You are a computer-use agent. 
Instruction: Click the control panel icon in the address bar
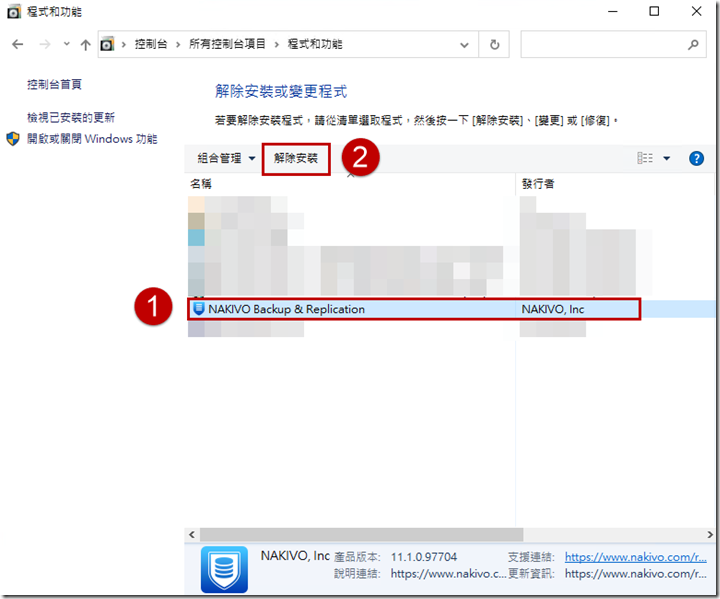tap(107, 45)
